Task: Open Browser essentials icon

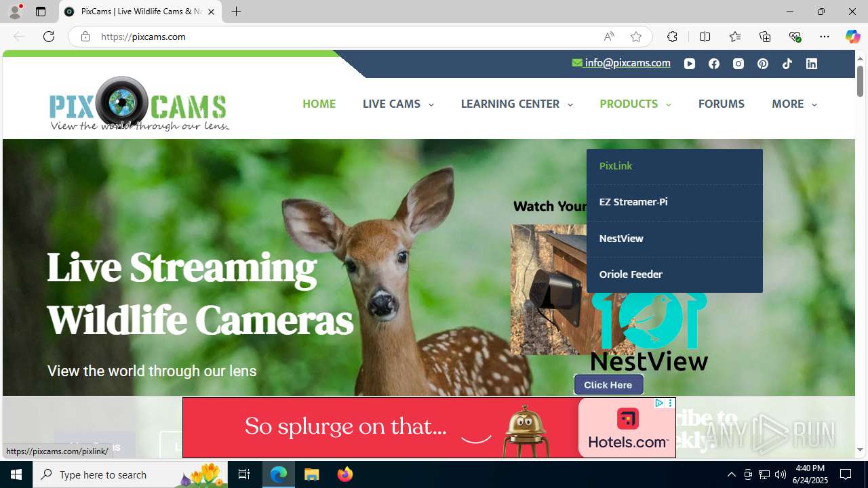Action: [795, 37]
